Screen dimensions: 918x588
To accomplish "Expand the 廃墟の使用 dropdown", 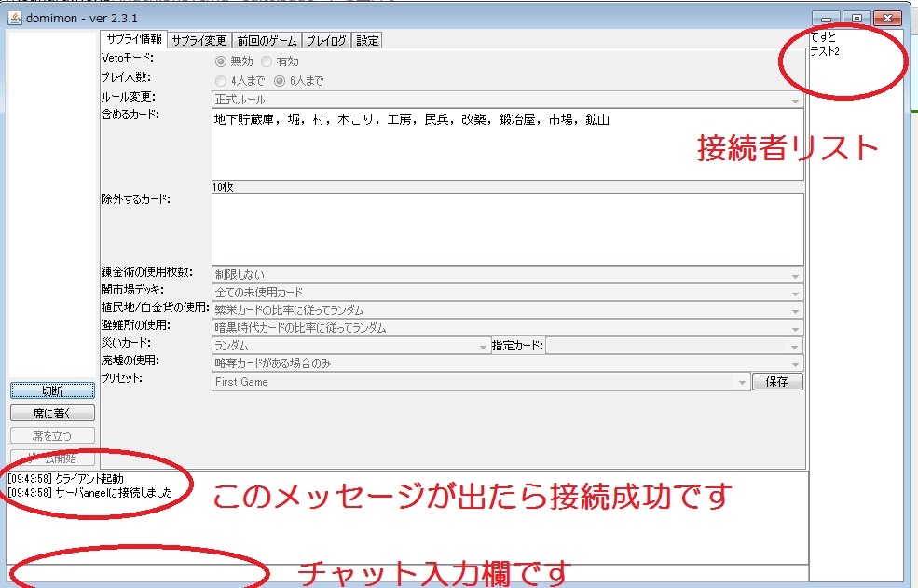I will point(507,363).
